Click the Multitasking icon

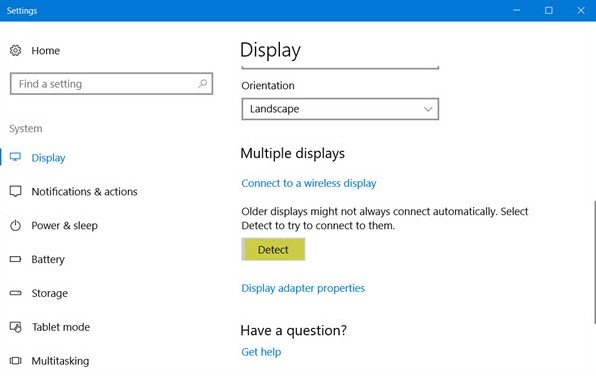(x=16, y=360)
